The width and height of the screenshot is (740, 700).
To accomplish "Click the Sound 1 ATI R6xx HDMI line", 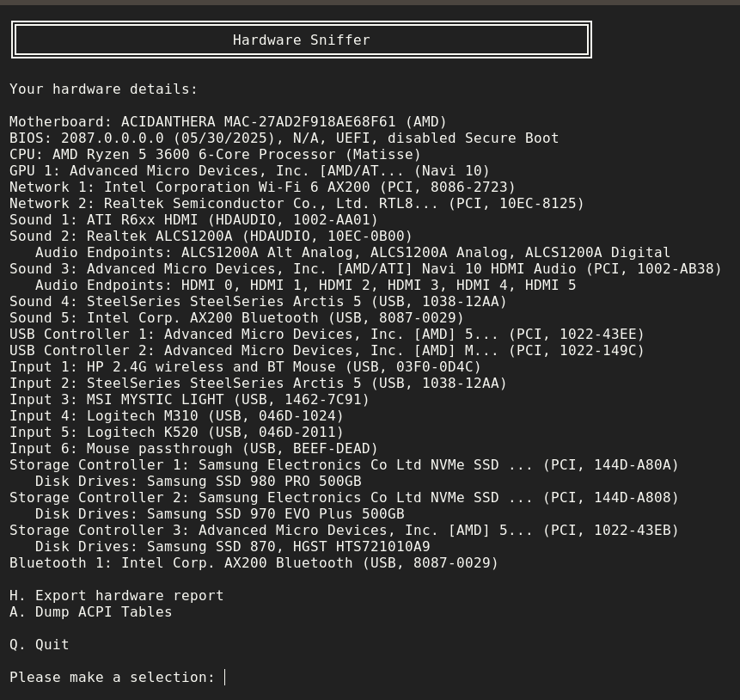I will [x=193, y=220].
